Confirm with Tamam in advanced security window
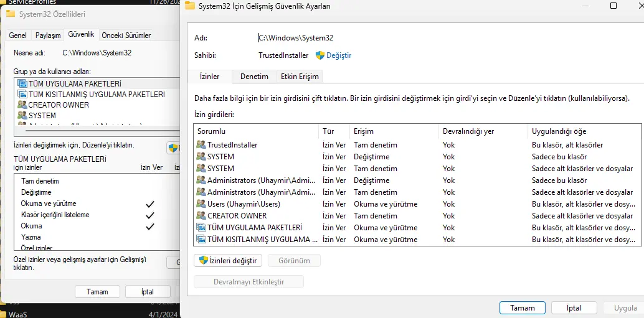This screenshot has height=318, width=644. click(x=523, y=308)
